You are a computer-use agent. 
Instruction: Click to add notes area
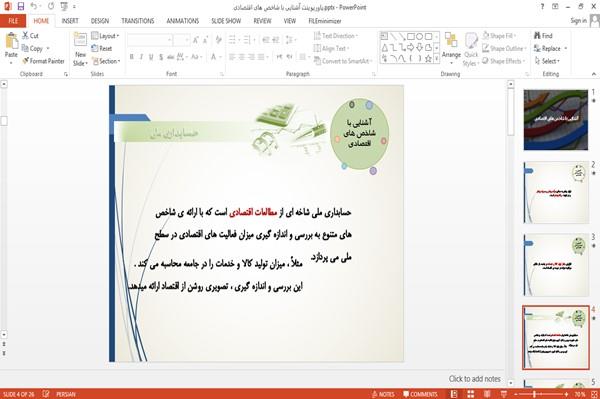pos(474,379)
